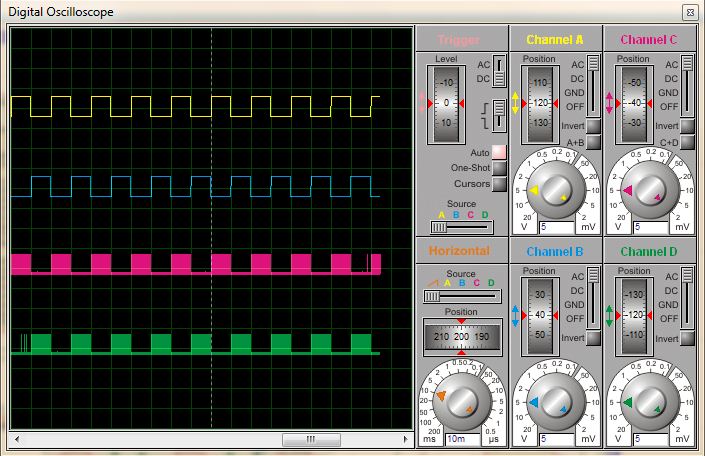Click horizontal source letter C
The image size is (705, 456).
click(x=477, y=283)
